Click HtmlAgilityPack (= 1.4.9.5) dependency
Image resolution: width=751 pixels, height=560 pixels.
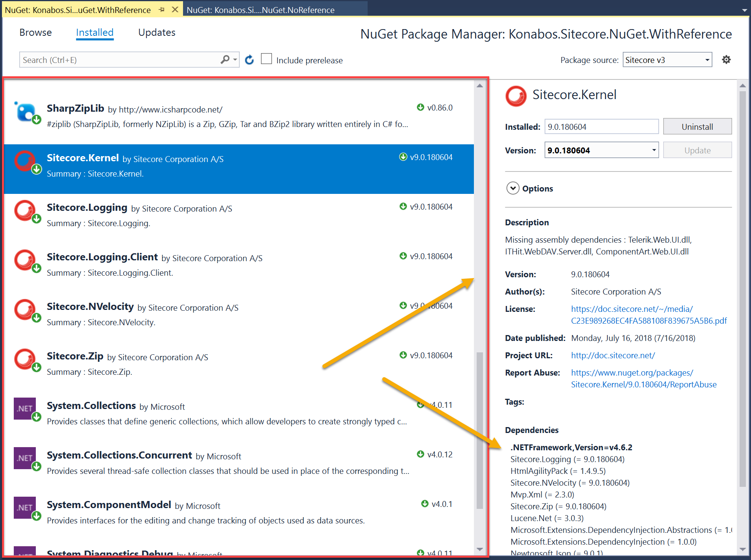(558, 471)
